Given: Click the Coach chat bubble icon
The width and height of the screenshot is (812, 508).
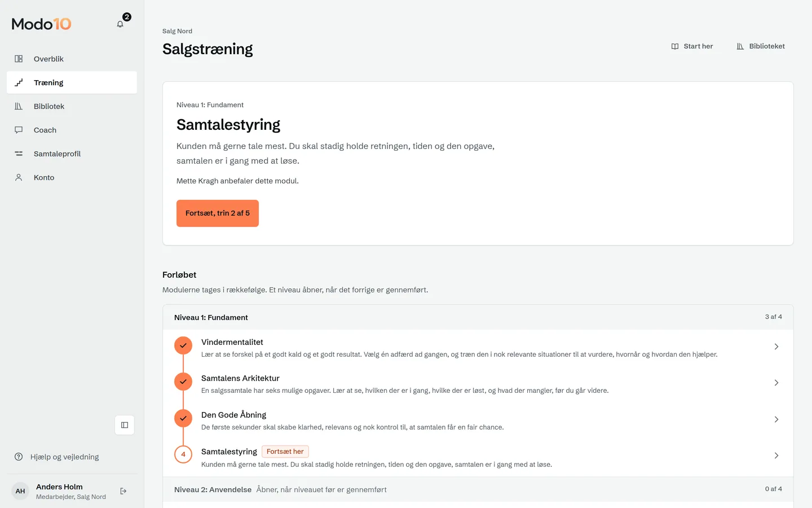Looking at the screenshot, I should [19, 130].
